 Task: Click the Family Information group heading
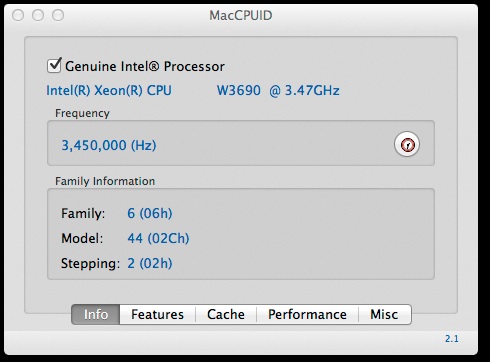(105, 181)
